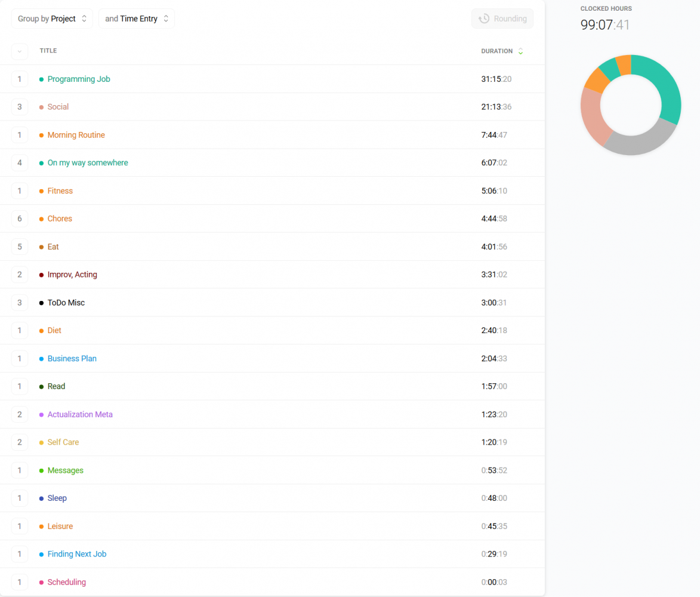Click the Rounding clock icon
Screen dimensions: 700x597
tap(484, 19)
